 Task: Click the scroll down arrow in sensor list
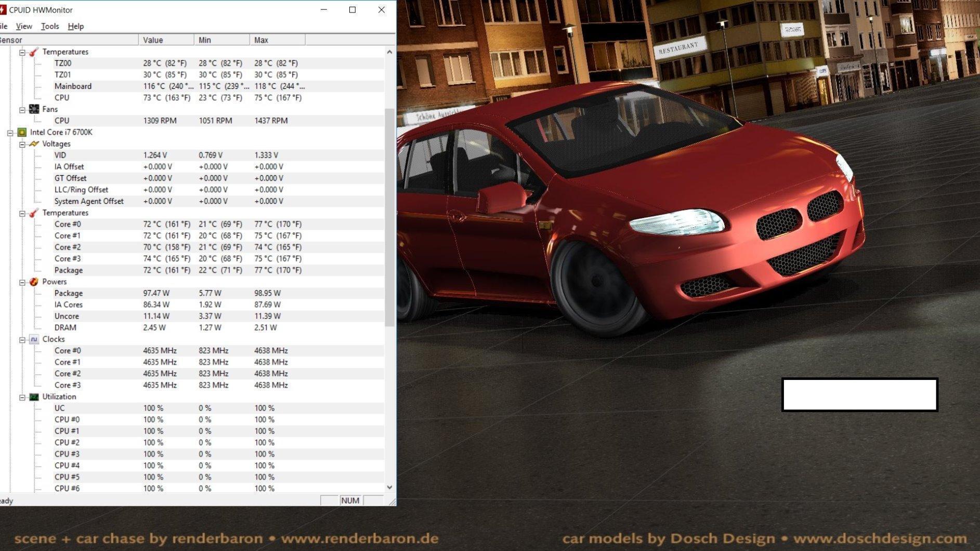390,488
